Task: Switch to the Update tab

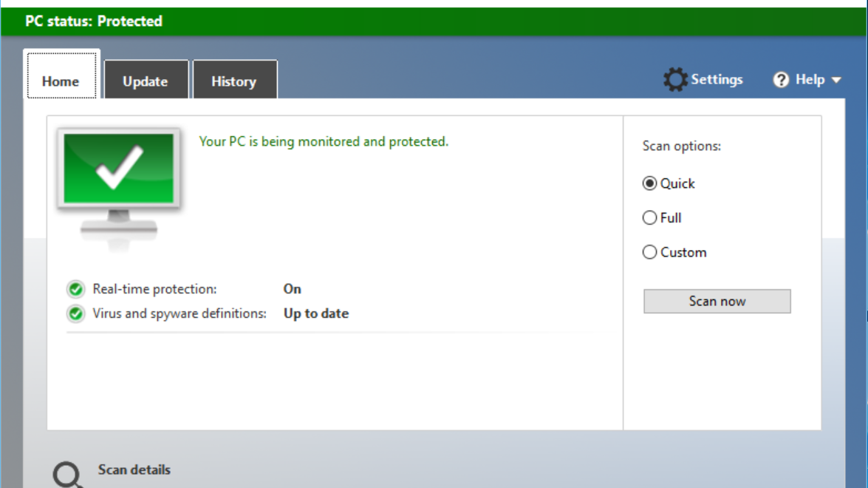Action: tap(146, 80)
